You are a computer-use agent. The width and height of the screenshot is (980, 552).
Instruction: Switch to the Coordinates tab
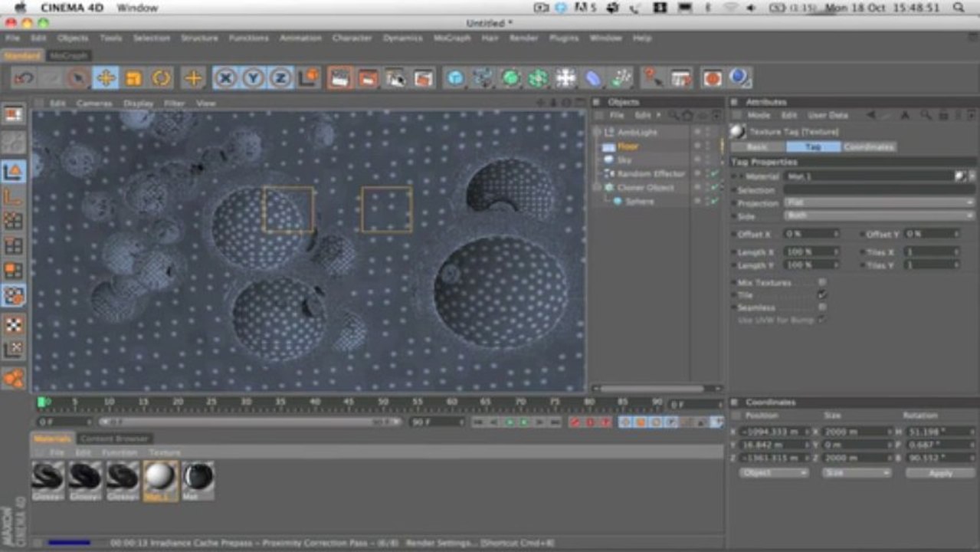pyautogui.click(x=869, y=146)
